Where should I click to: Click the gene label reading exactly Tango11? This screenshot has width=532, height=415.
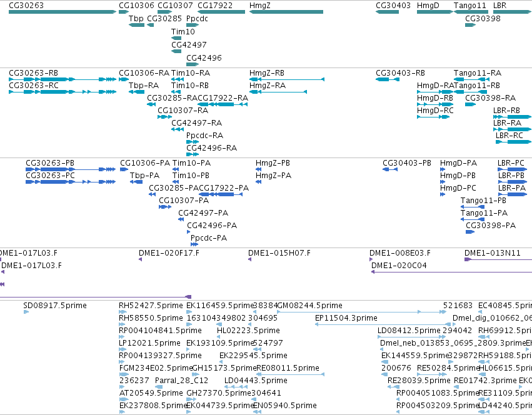point(470,6)
